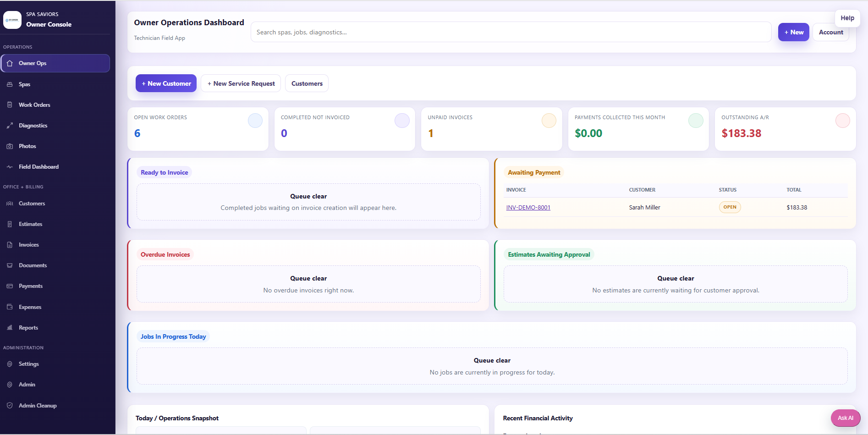Click the Diagnostics sidebar icon
The height and width of the screenshot is (435, 868).
(10, 126)
